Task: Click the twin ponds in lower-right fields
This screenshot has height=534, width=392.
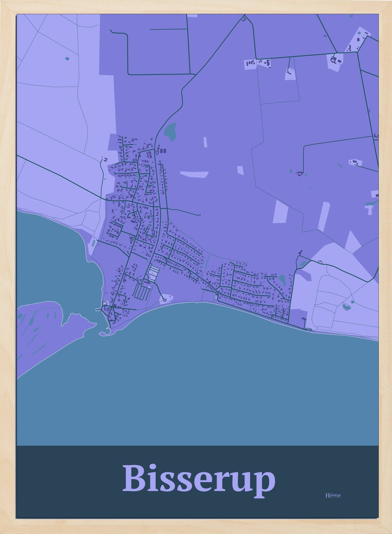Action: tap(349, 305)
